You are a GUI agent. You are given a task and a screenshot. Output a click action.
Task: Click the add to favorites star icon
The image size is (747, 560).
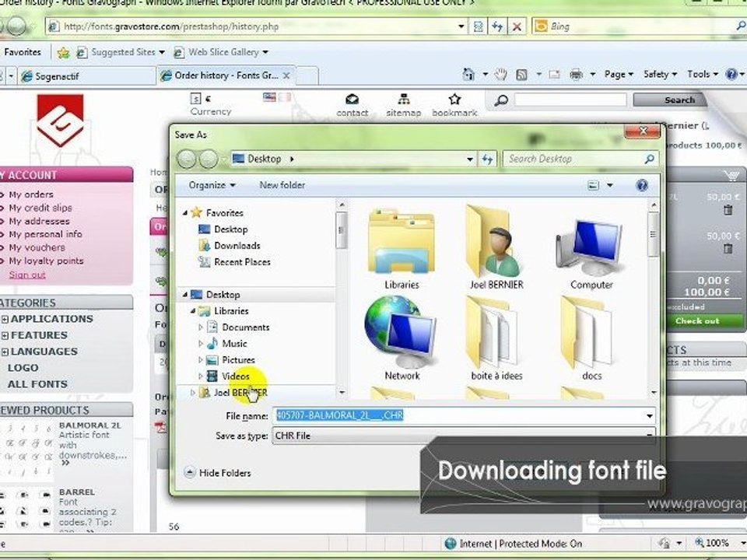click(63, 52)
